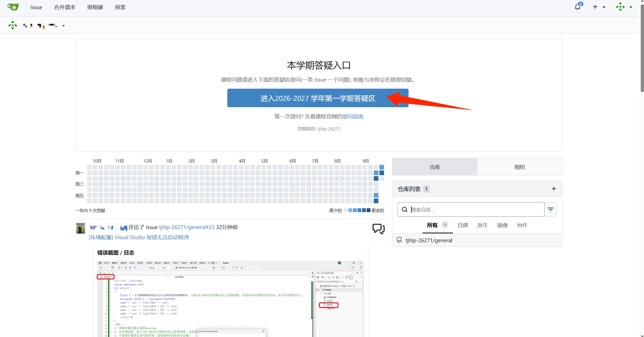The image size is (644, 337).
Task: Click the organization avatar in the context switcher
Action: 13,25
